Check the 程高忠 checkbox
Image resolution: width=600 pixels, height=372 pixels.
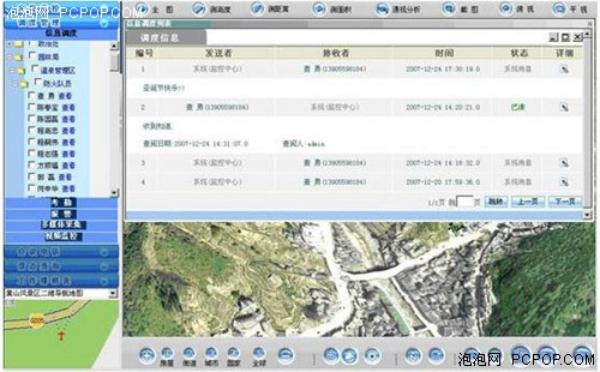click(32, 131)
